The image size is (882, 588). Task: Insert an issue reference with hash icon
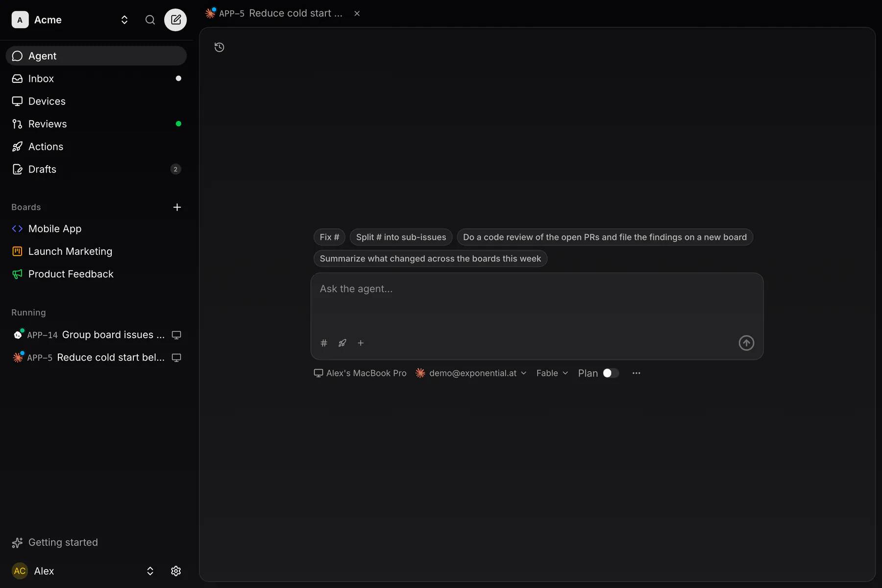coord(324,343)
